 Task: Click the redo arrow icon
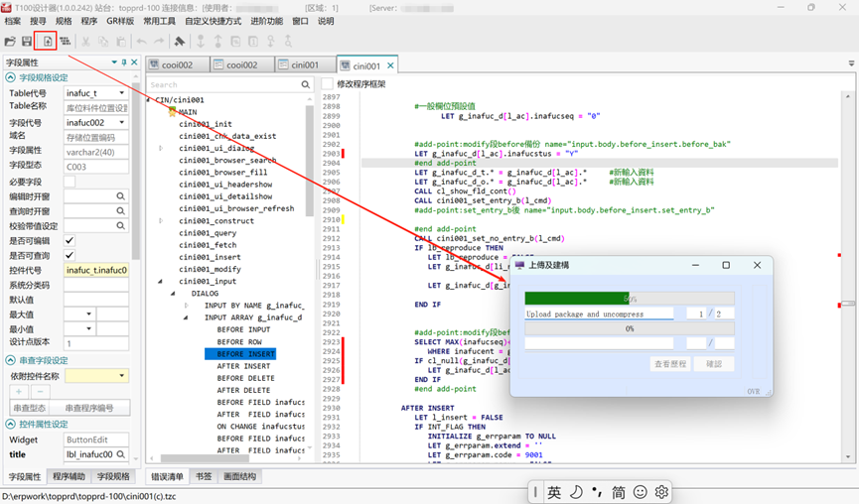(159, 41)
